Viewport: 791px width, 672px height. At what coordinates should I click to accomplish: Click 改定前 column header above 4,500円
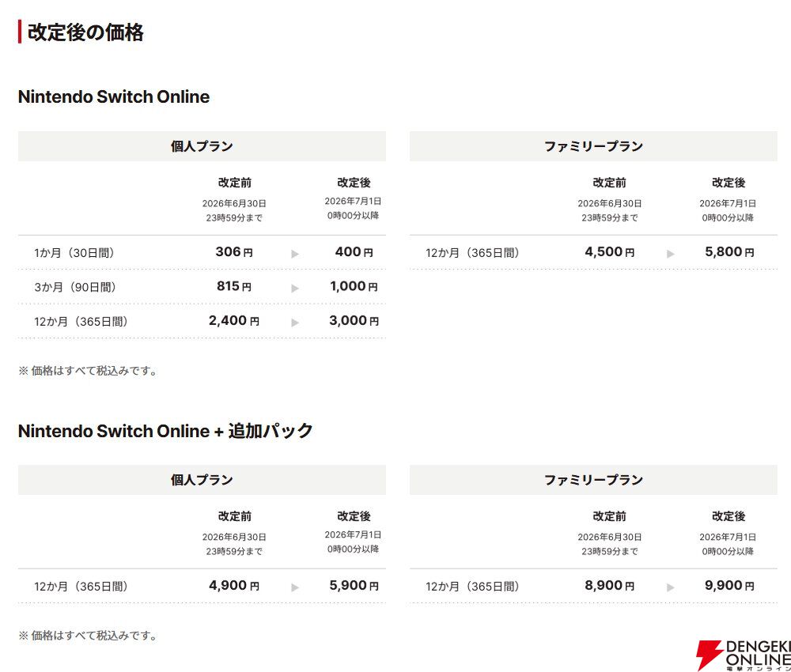[609, 183]
